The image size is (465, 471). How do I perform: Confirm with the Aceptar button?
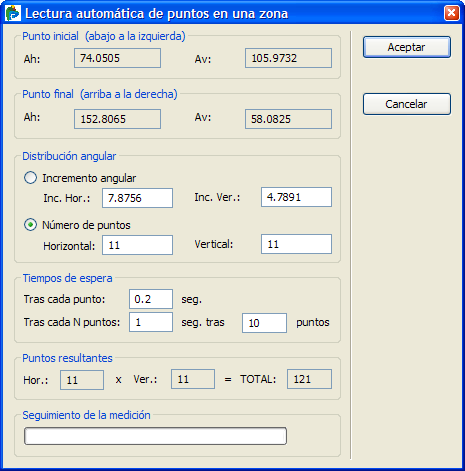point(407,47)
